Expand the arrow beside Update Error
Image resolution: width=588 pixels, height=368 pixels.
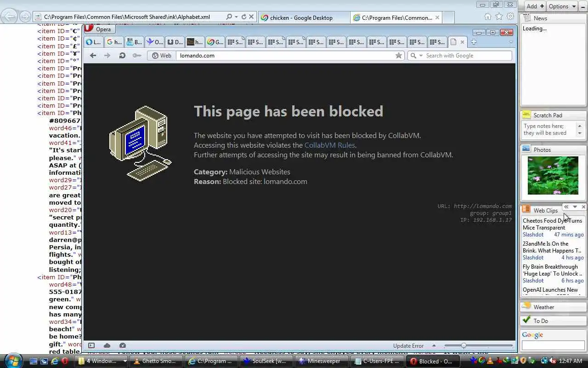coord(434,345)
